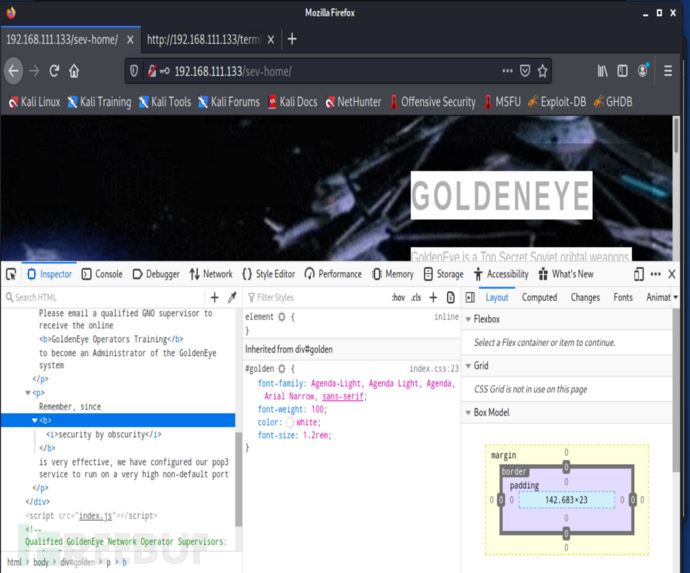Collapse the selected <b> node twisty

[x=35, y=420]
